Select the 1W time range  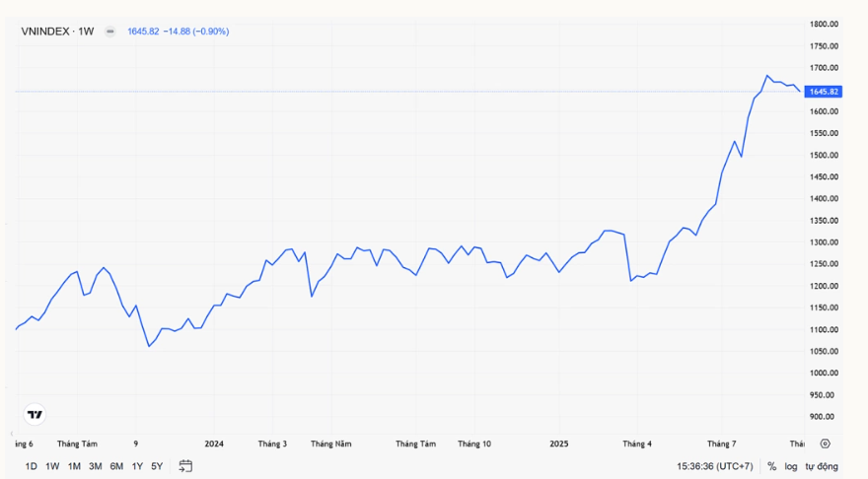coord(52,466)
